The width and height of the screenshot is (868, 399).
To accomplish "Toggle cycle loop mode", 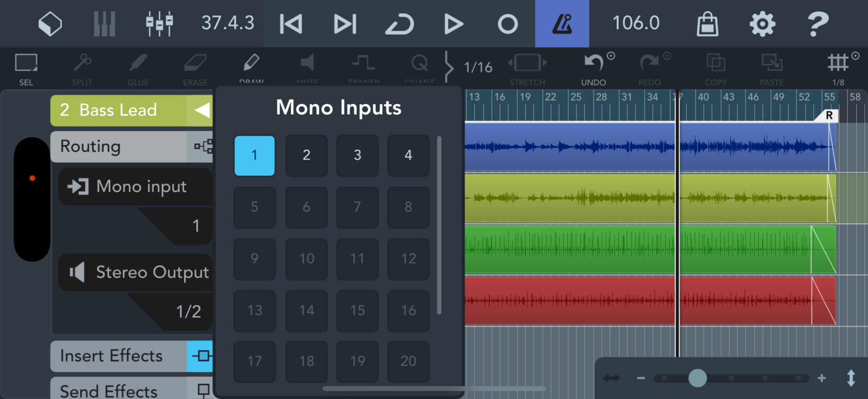I will (399, 24).
